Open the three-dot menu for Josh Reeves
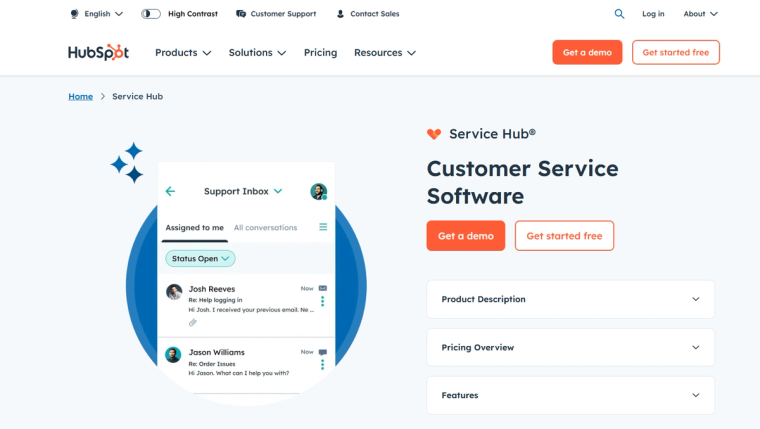The image size is (760, 429). 322,301
